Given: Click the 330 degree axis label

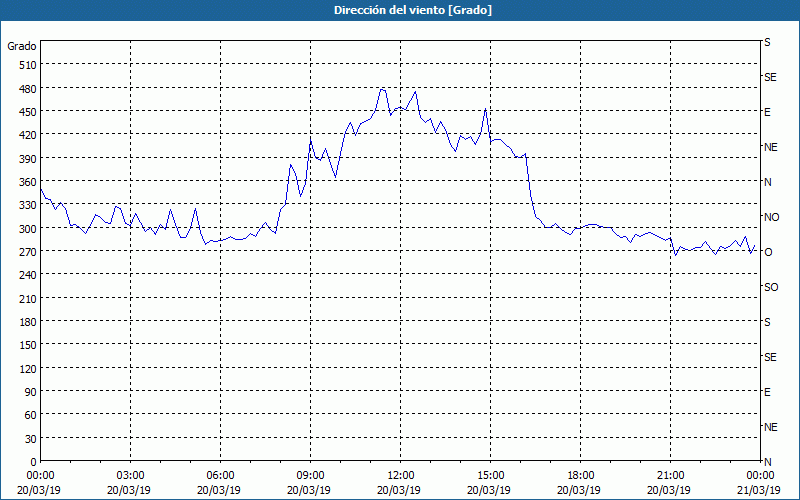Looking at the screenshot, I should point(28,205).
